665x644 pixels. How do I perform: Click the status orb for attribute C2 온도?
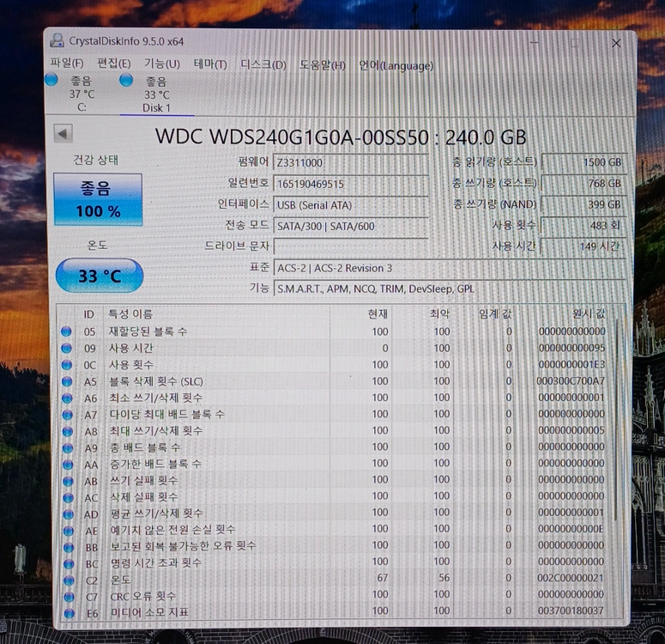point(69,580)
